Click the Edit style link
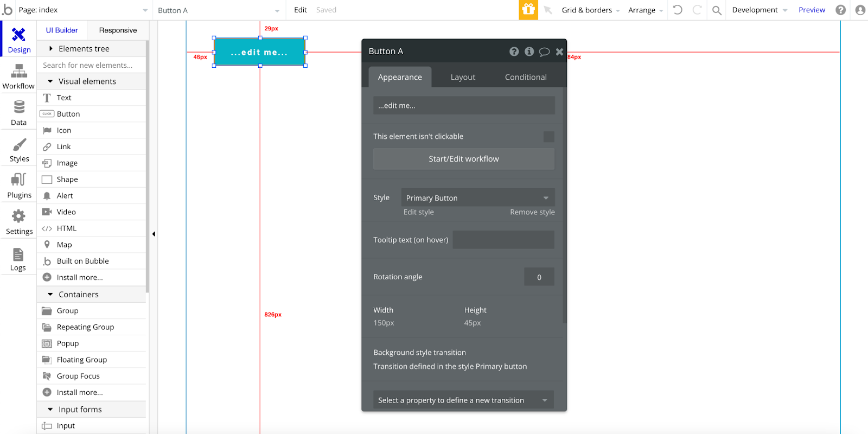The image size is (868, 434). tap(419, 212)
